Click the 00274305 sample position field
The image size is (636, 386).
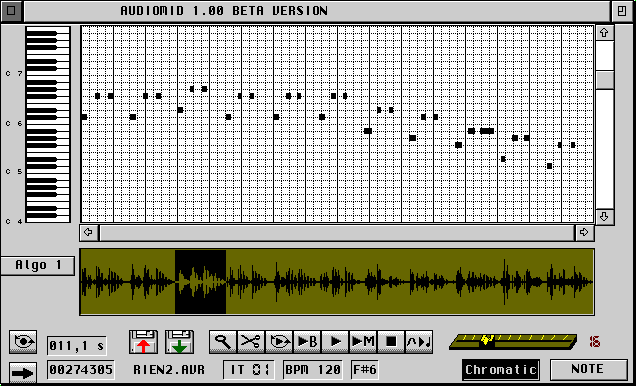[x=81, y=370]
